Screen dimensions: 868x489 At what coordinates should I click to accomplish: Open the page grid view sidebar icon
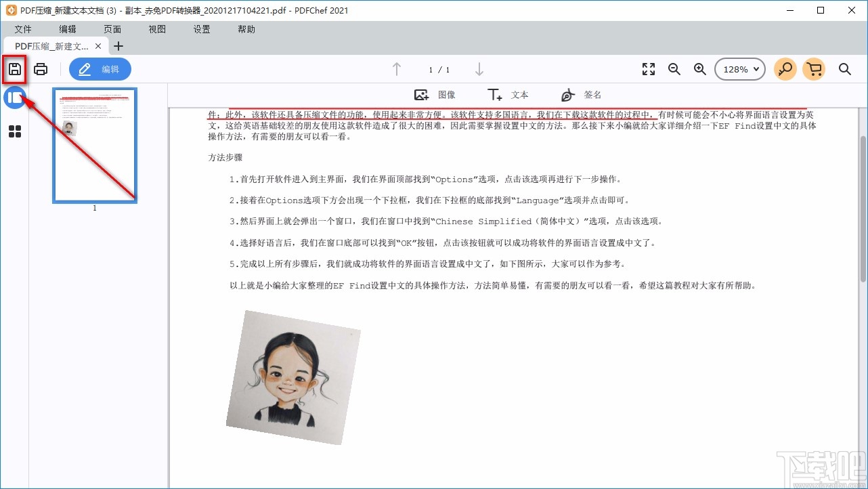(15, 131)
